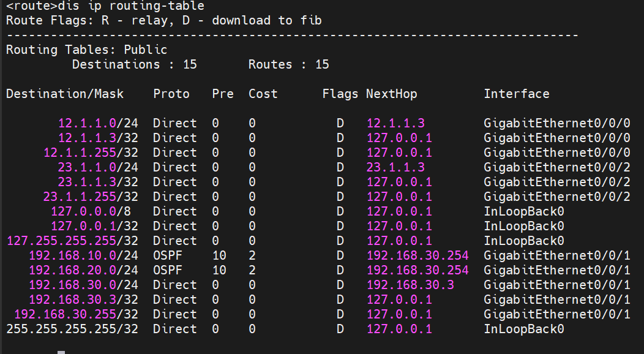Screen dimensions: 644x354
Task: Click the 192.168.10.0/24 destination entry
Action: [83, 255]
